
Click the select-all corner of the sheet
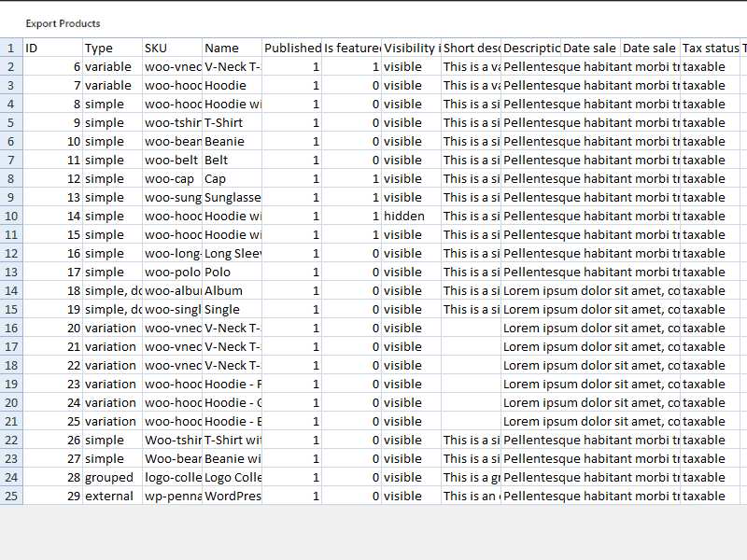coord(11,48)
